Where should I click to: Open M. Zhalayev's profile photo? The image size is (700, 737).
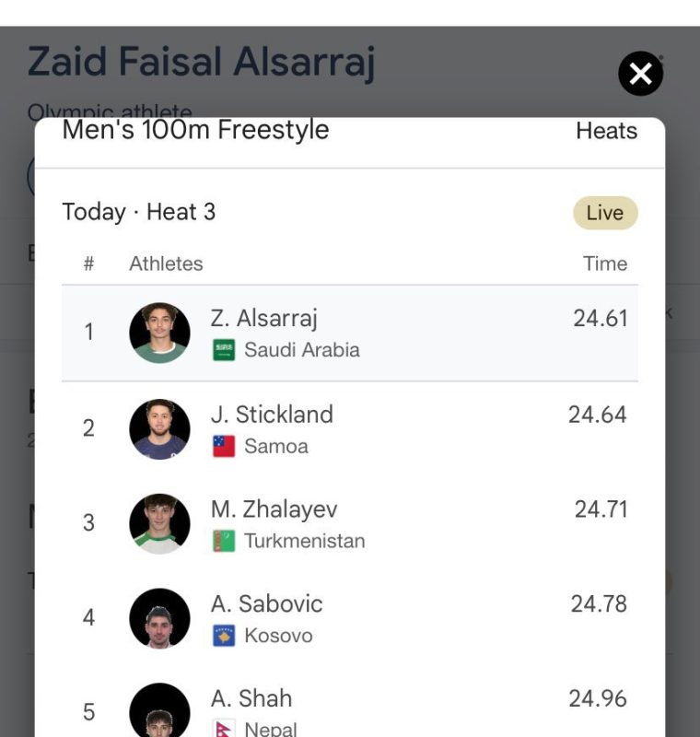click(x=159, y=523)
